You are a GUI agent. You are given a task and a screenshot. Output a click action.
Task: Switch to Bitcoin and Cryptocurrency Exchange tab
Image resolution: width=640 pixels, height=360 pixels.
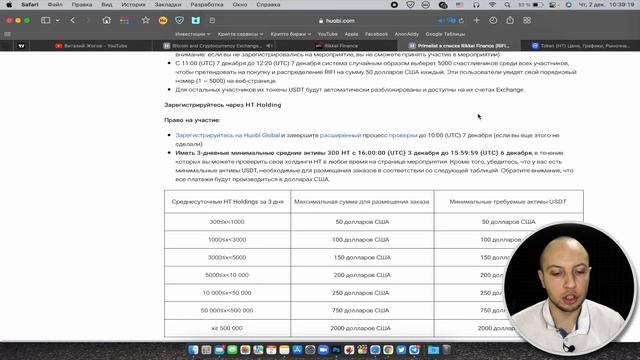click(213, 46)
